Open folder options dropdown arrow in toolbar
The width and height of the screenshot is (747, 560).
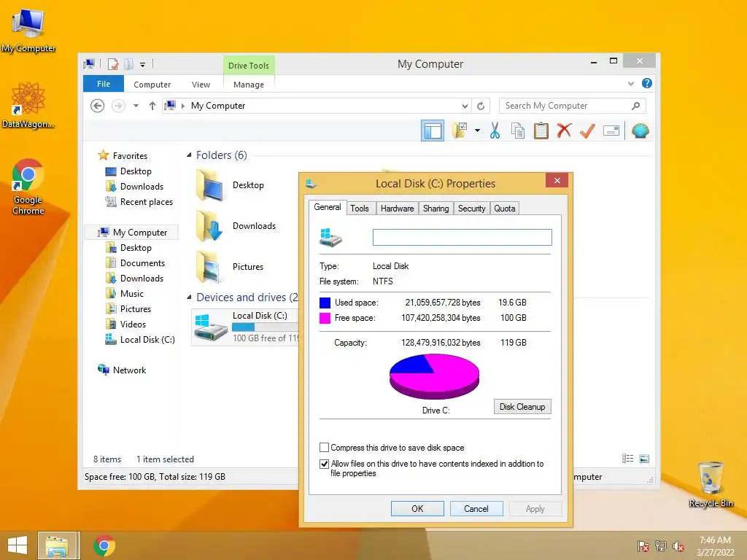[477, 131]
